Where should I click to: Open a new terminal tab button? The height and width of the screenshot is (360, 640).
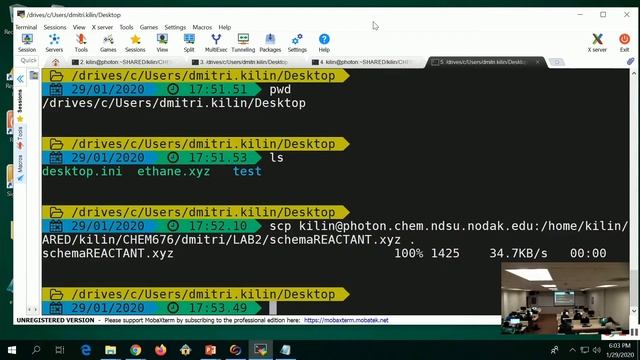point(557,62)
